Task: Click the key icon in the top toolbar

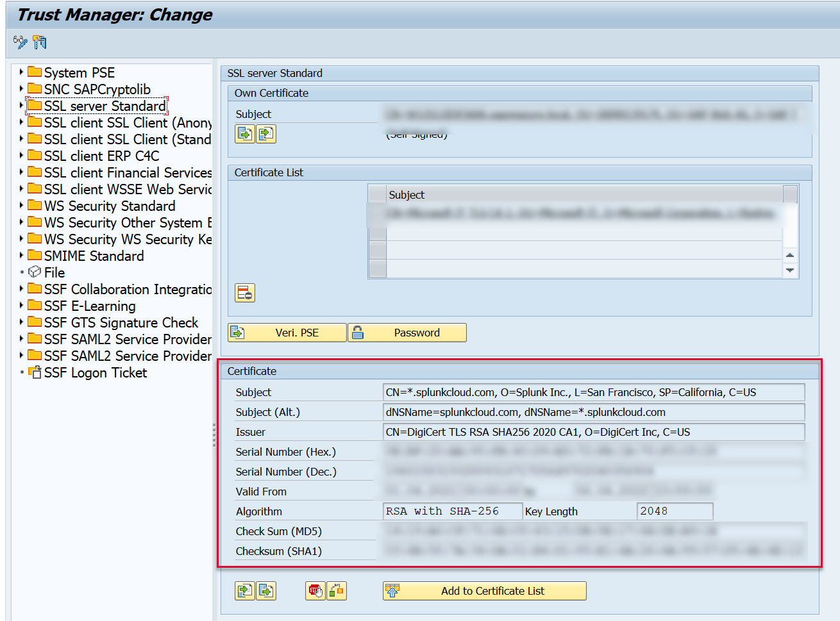Action: 40,42
